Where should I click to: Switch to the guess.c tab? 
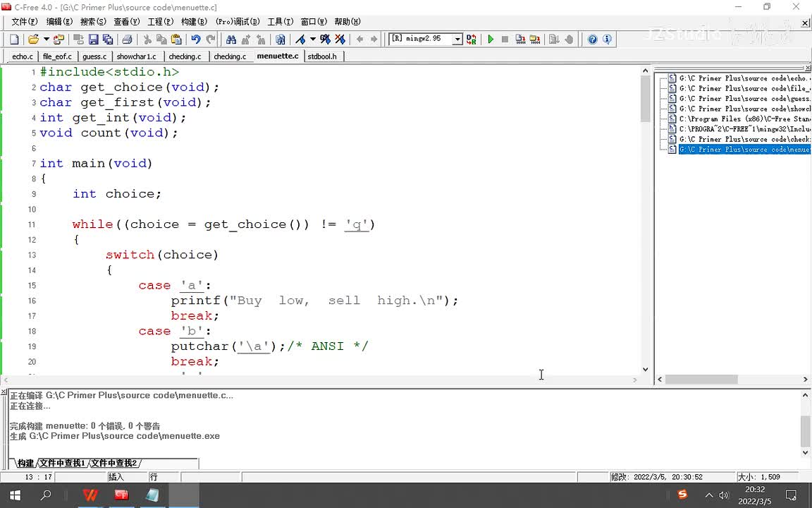pyautogui.click(x=94, y=56)
